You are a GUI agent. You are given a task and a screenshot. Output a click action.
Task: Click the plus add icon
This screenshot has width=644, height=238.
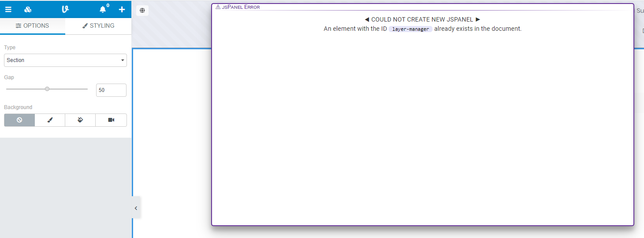coord(122,9)
